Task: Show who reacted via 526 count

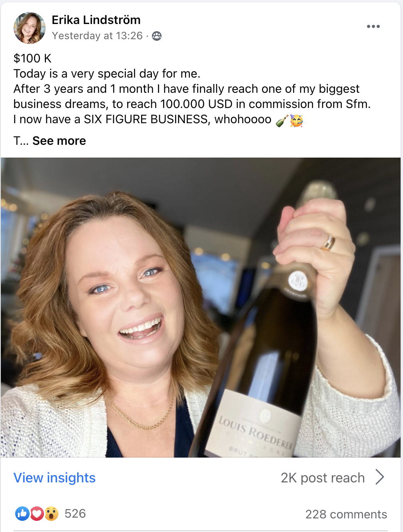Action: coord(75,514)
